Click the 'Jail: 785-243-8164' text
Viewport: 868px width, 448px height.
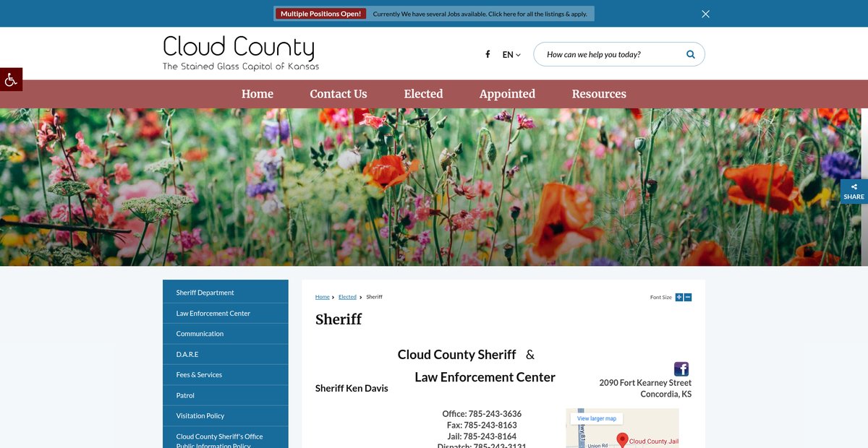[x=482, y=436]
